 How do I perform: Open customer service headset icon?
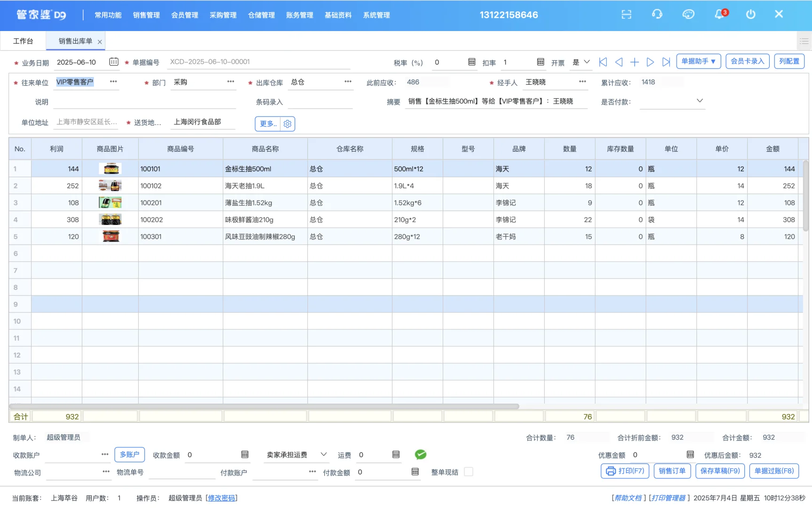(x=657, y=15)
